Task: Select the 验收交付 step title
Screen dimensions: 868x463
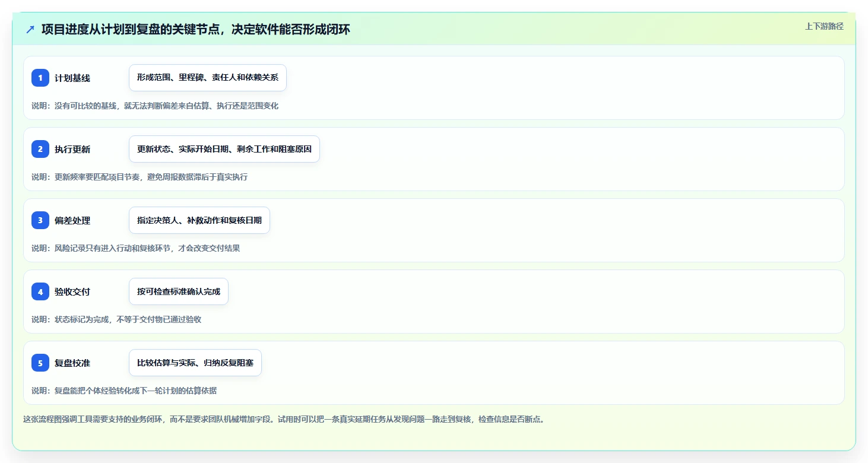Action: 72,291
